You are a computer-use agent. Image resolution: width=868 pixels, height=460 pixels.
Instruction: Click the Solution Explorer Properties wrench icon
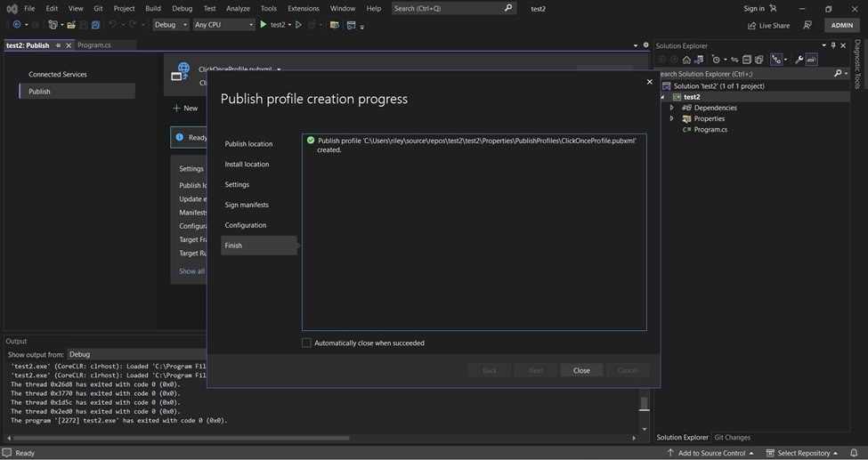[799, 60]
